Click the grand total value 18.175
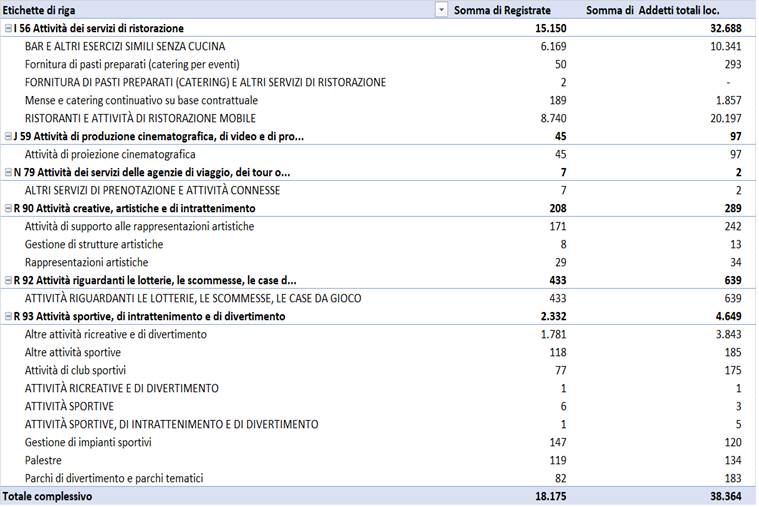This screenshot has width=759, height=507. 533,496
